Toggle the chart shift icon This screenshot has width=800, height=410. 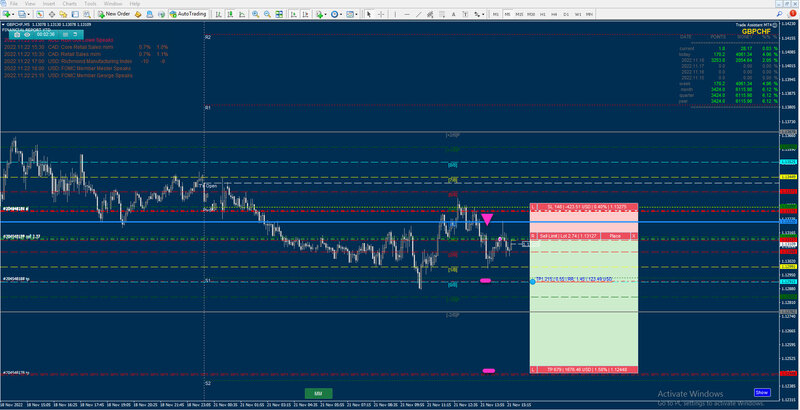point(305,14)
